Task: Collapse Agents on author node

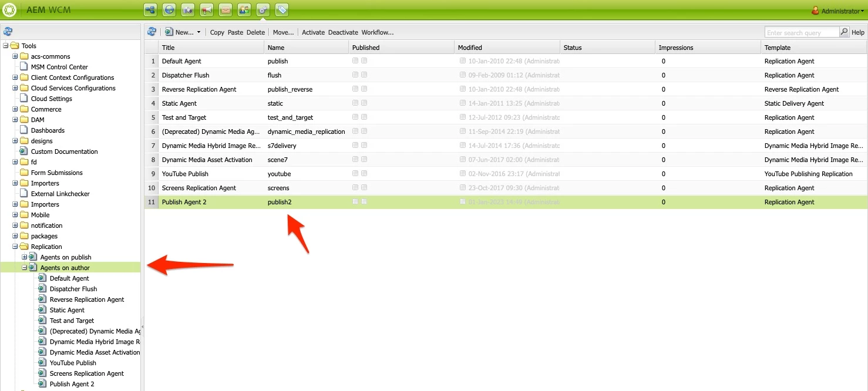Action: [x=25, y=268]
